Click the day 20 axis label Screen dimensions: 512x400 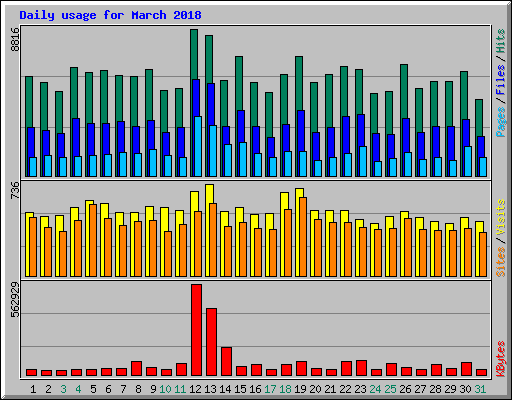315,389
